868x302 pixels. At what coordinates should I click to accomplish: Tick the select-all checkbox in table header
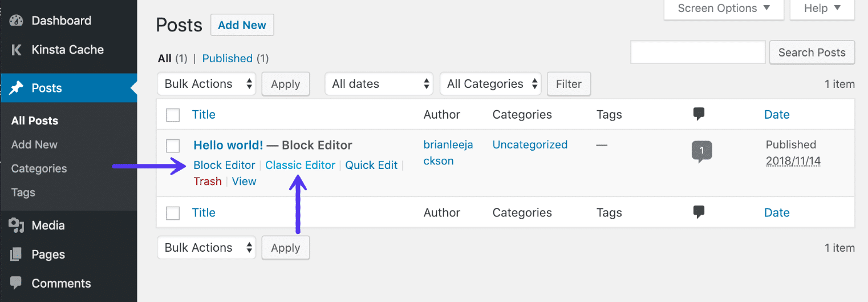pos(173,115)
